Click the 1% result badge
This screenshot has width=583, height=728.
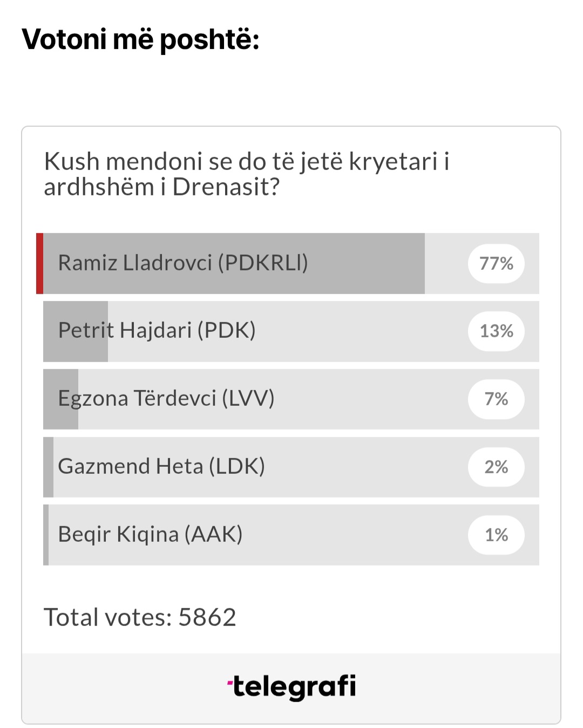[x=496, y=535]
